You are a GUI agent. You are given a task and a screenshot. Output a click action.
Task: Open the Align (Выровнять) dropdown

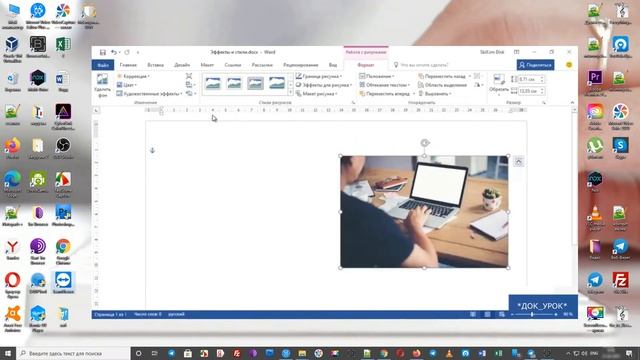(435, 93)
